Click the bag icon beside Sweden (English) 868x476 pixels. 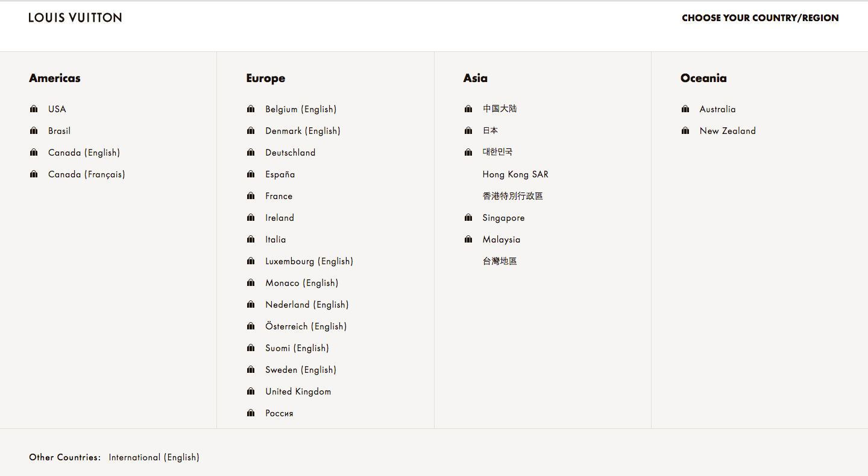point(251,370)
